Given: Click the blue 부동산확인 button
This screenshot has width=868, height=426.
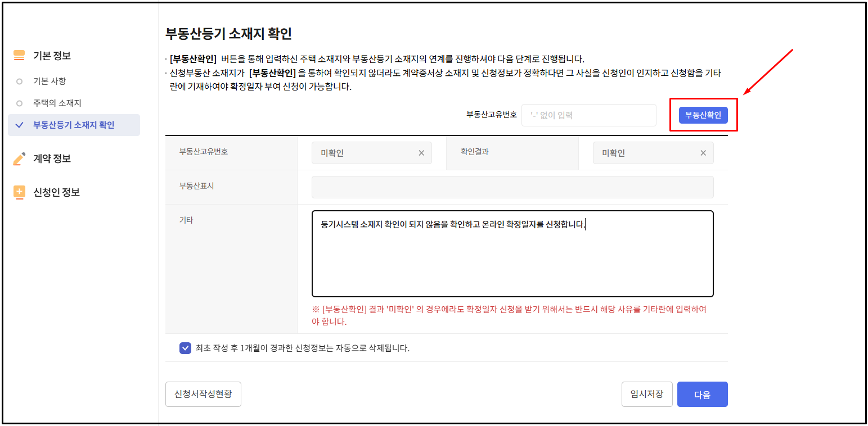Looking at the screenshot, I should (x=703, y=115).
